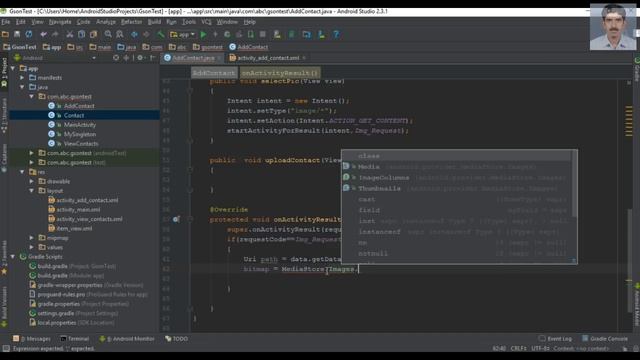This screenshot has height=360, width=640.
Task: Open the Navigate menu
Action: tap(60, 22)
